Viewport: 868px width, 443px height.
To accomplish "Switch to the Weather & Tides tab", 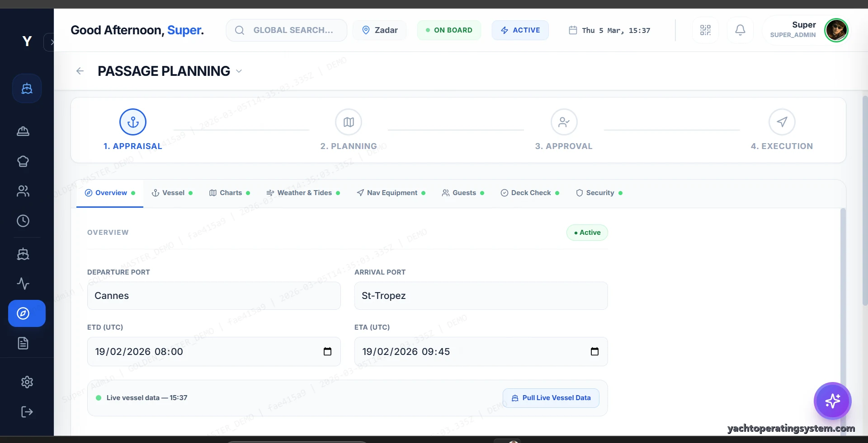I will click(303, 193).
